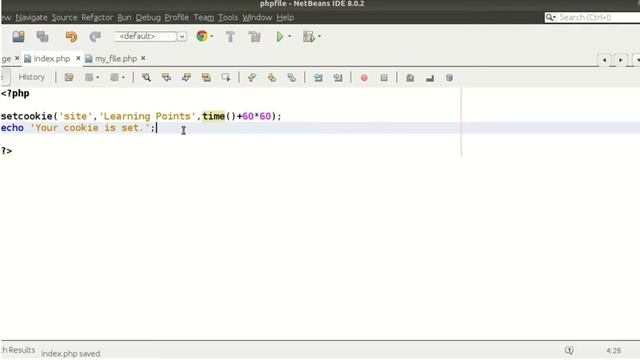Close the partially visible leftmost editor tab
This screenshot has height=360, width=640.
(17, 58)
